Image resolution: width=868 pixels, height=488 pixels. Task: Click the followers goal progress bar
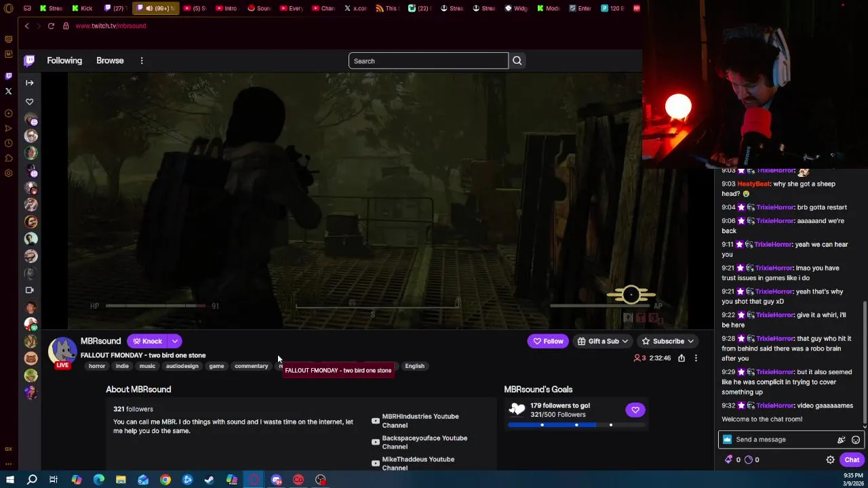pos(576,425)
